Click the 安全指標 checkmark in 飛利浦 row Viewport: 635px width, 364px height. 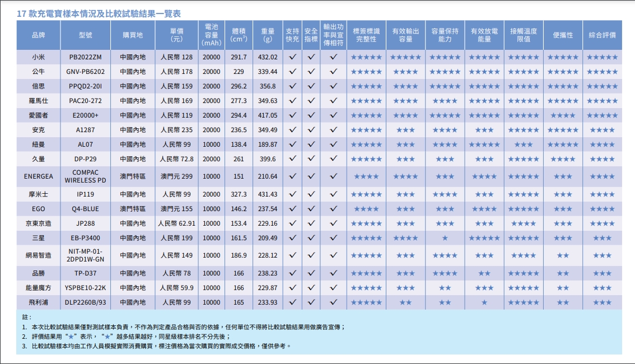pyautogui.click(x=311, y=302)
